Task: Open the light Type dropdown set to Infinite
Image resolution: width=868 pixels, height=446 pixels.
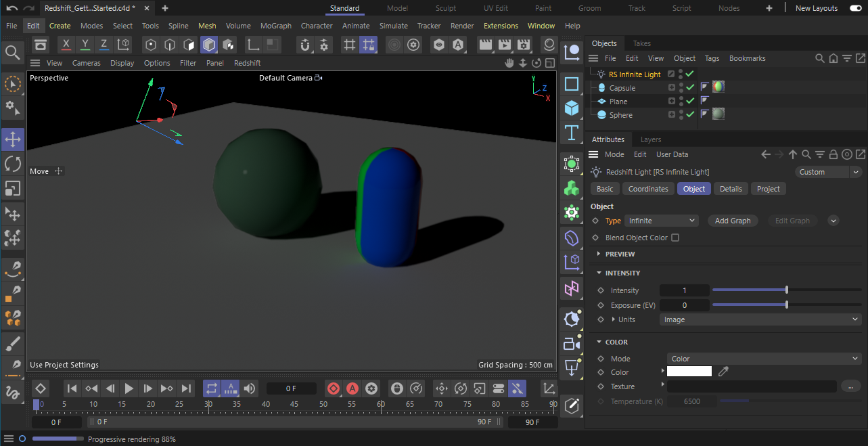Action: pyautogui.click(x=661, y=221)
